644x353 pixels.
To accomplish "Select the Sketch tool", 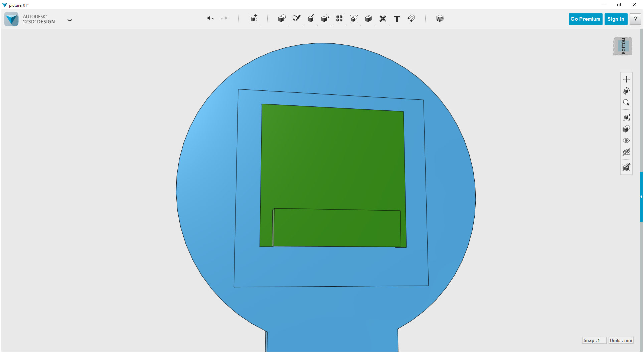I will click(296, 19).
